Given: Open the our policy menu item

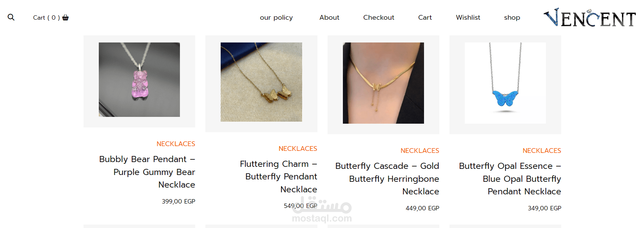Looking at the screenshot, I should tap(276, 18).
